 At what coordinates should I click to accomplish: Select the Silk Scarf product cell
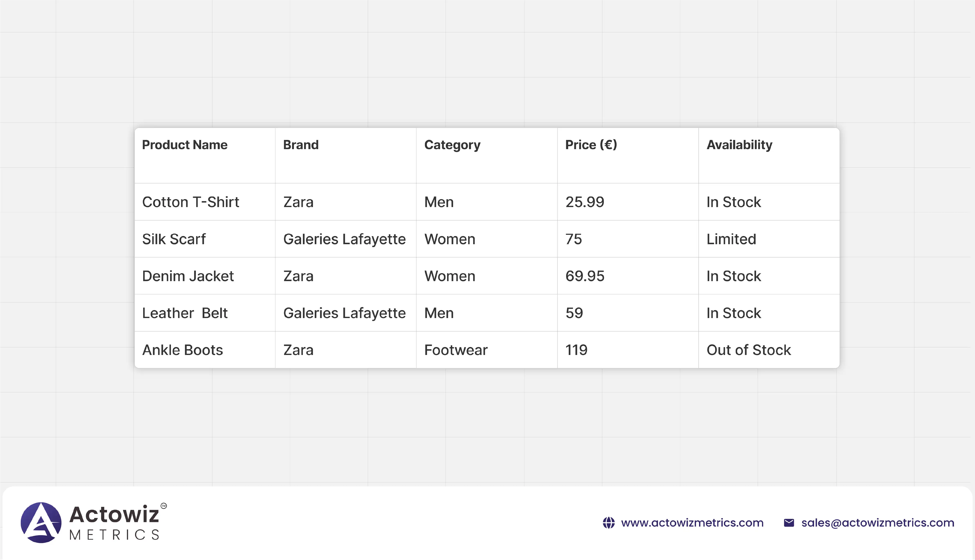click(174, 239)
